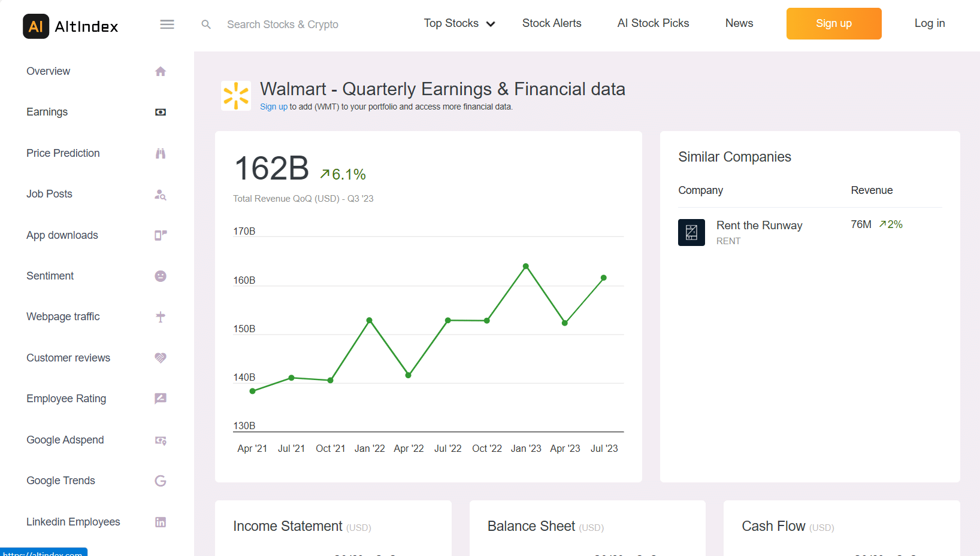Select Job Posts in sidebar
The width and height of the screenshot is (980, 556).
(x=49, y=194)
